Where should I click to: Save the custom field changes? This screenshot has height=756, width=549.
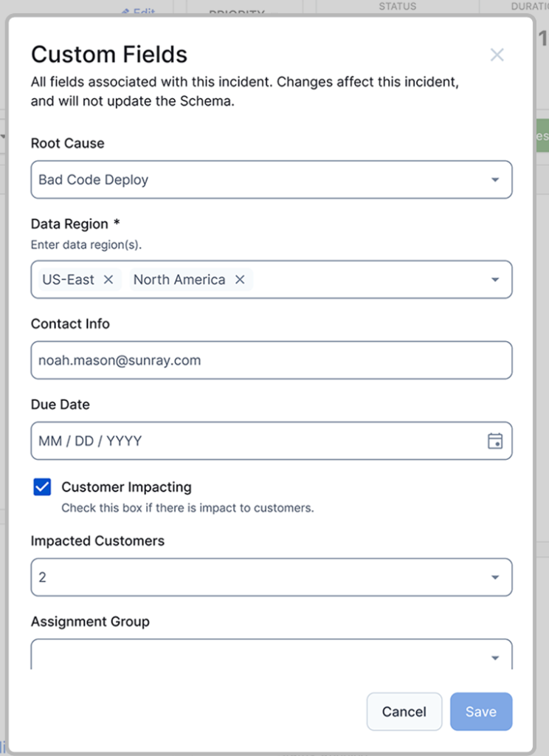pos(481,712)
